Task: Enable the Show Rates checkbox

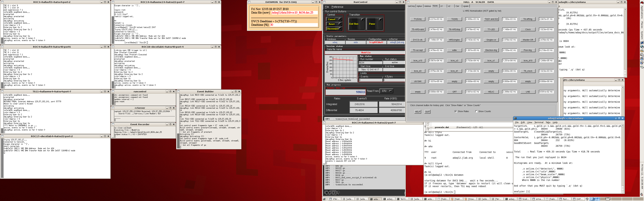Action: (x=455, y=111)
